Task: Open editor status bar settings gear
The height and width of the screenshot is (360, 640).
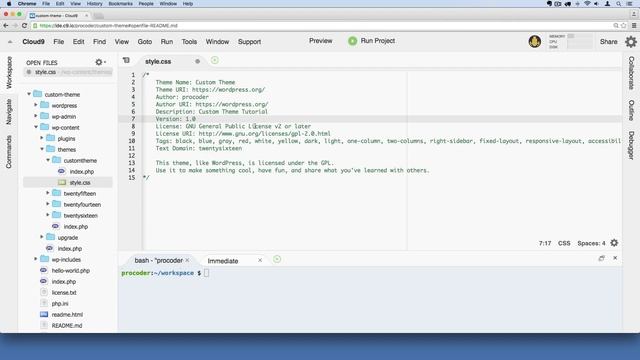Action: [614, 243]
